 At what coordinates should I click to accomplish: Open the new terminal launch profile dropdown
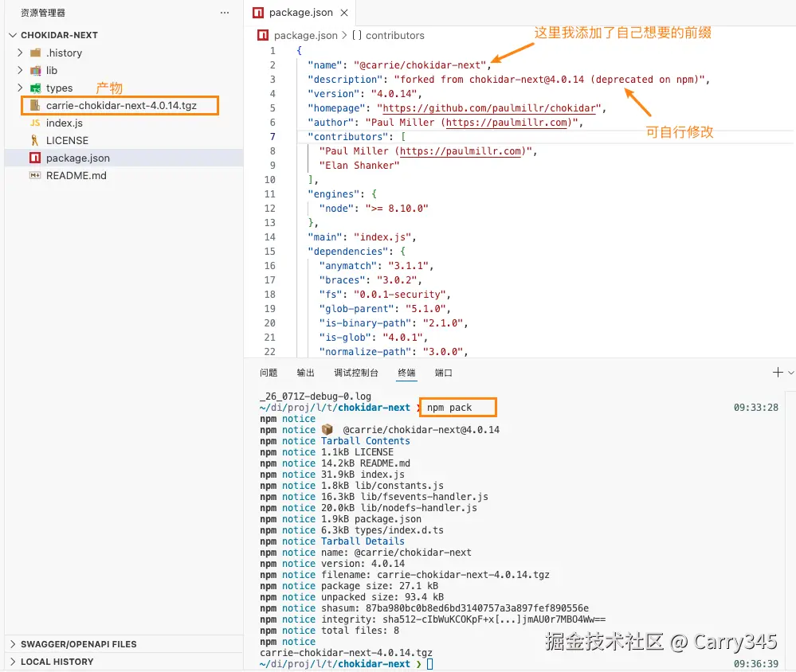pos(791,373)
